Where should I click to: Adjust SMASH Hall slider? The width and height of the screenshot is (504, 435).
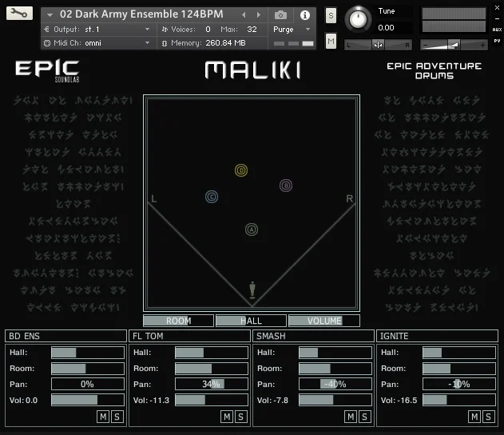coord(335,353)
